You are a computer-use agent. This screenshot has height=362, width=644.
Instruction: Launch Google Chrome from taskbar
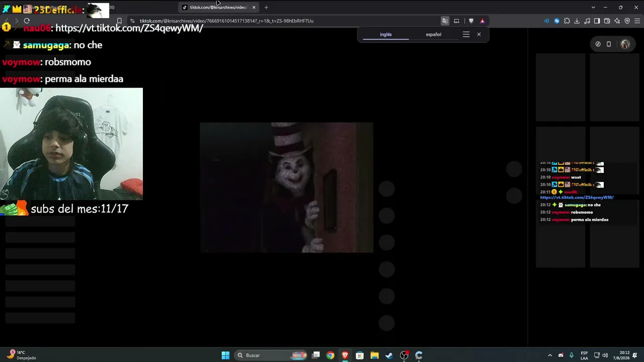(330, 355)
